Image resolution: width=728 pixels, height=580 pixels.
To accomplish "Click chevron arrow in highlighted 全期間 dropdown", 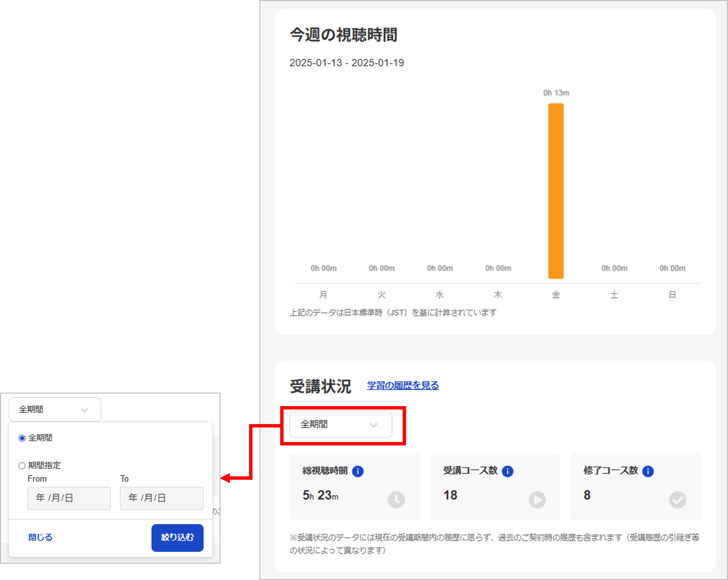I will [x=373, y=425].
